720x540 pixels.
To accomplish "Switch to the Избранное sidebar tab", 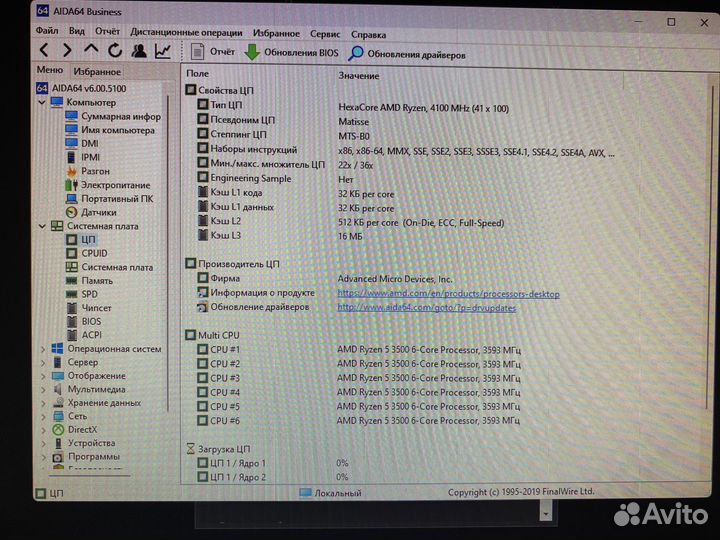I will point(97,72).
